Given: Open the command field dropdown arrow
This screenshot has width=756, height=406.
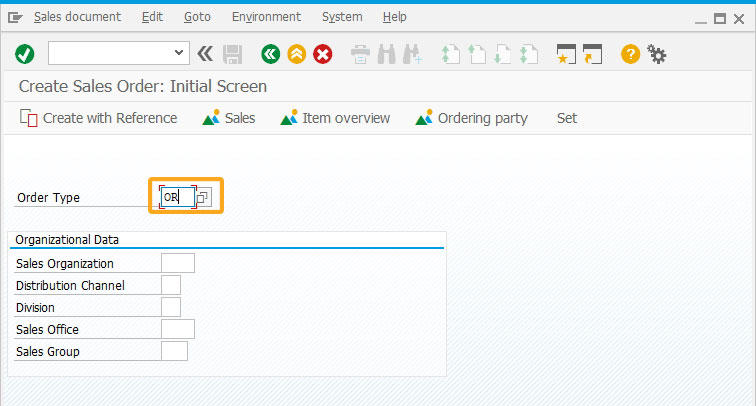Looking at the screenshot, I should (x=179, y=53).
